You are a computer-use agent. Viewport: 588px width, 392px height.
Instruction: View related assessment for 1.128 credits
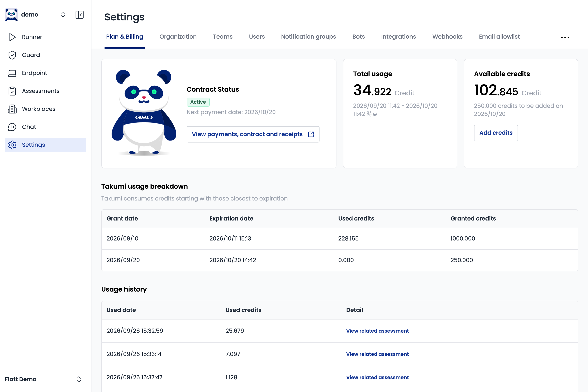point(378,378)
